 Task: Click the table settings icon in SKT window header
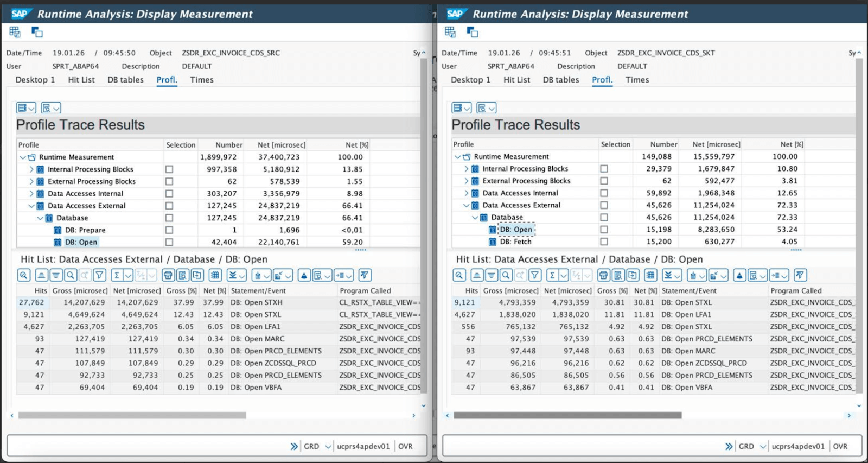click(450, 32)
